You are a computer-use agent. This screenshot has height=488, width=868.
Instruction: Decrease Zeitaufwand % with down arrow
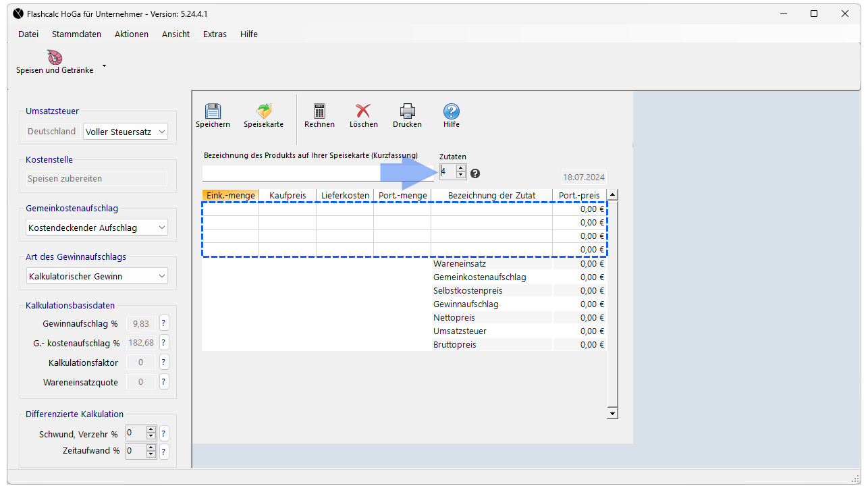(x=151, y=454)
